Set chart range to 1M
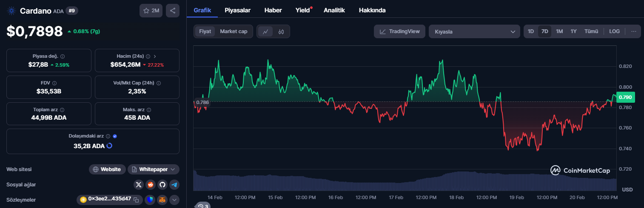The height and width of the screenshot is (208, 644). [x=559, y=31]
